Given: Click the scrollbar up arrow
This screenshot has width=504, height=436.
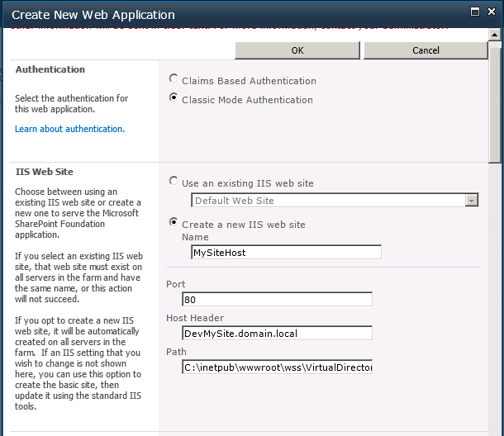Looking at the screenshot, I should [495, 36].
